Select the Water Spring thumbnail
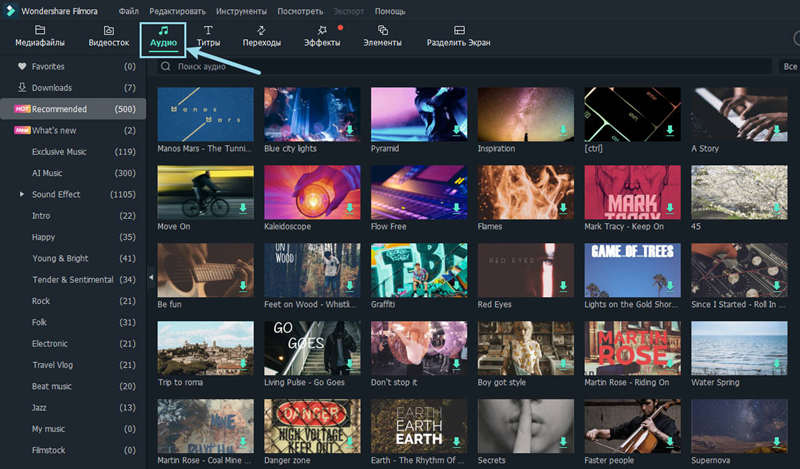 coord(739,348)
